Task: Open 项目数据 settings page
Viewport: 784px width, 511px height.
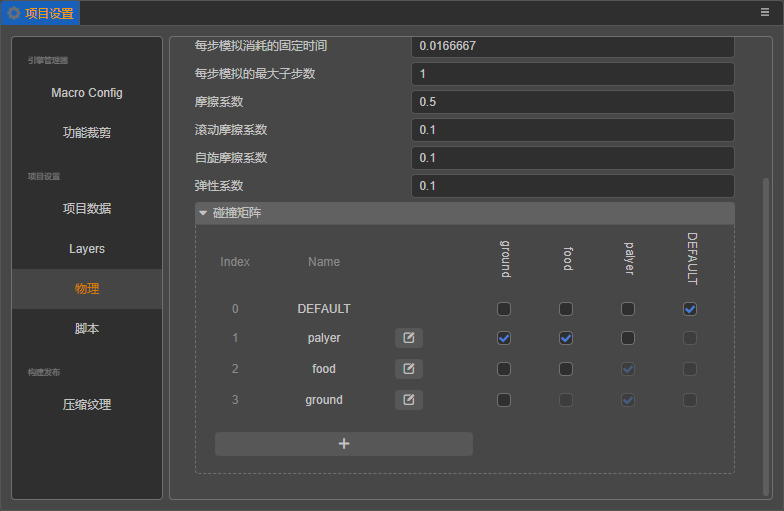Action: (x=87, y=208)
